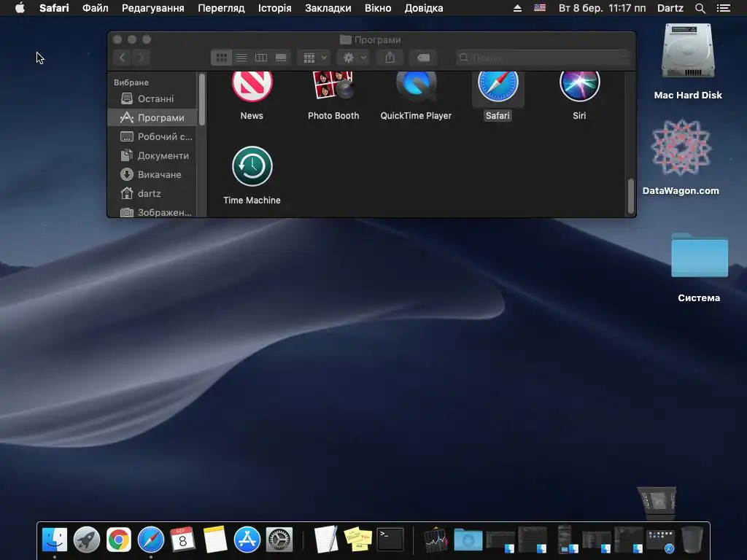This screenshot has width=747, height=560.
Task: Select the Siri app icon
Action: 579,87
